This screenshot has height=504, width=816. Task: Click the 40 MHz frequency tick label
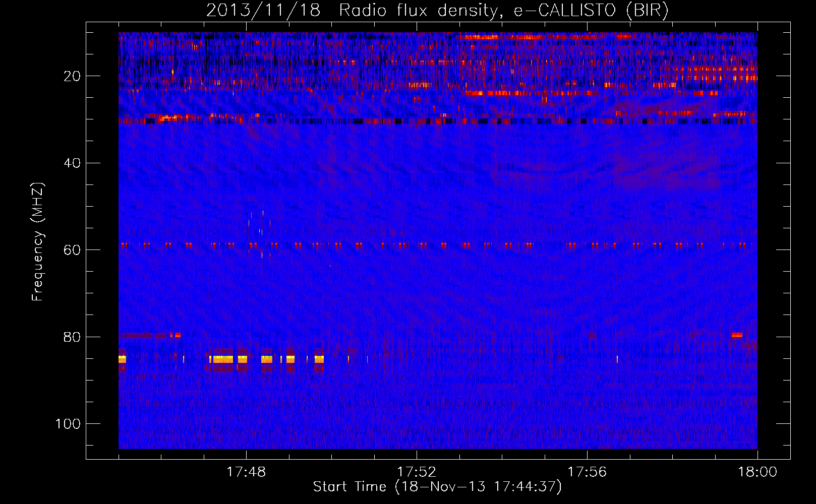72,163
